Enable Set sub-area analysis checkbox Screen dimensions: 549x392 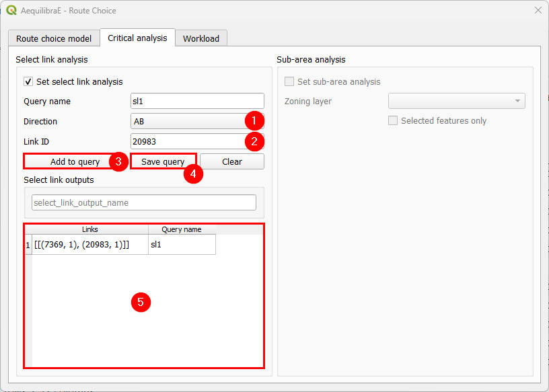289,81
